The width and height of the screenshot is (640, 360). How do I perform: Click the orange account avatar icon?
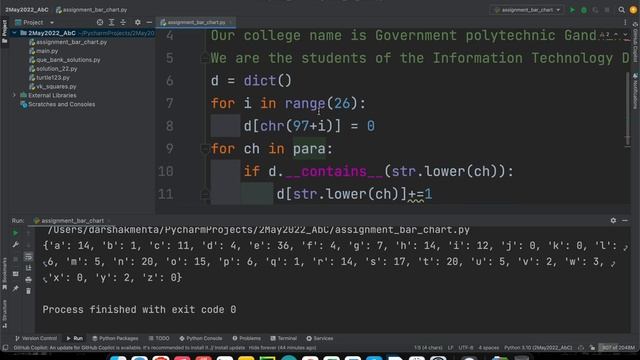[633, 10]
